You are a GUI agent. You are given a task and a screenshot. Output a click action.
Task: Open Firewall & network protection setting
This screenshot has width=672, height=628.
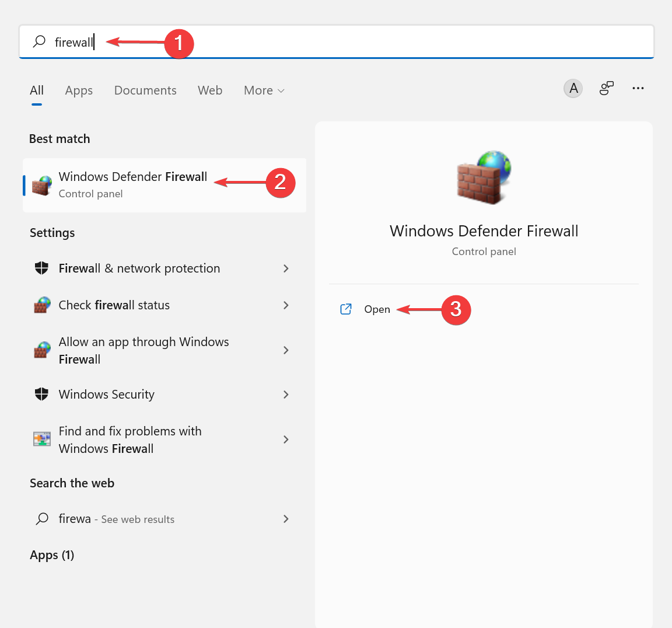tap(164, 268)
